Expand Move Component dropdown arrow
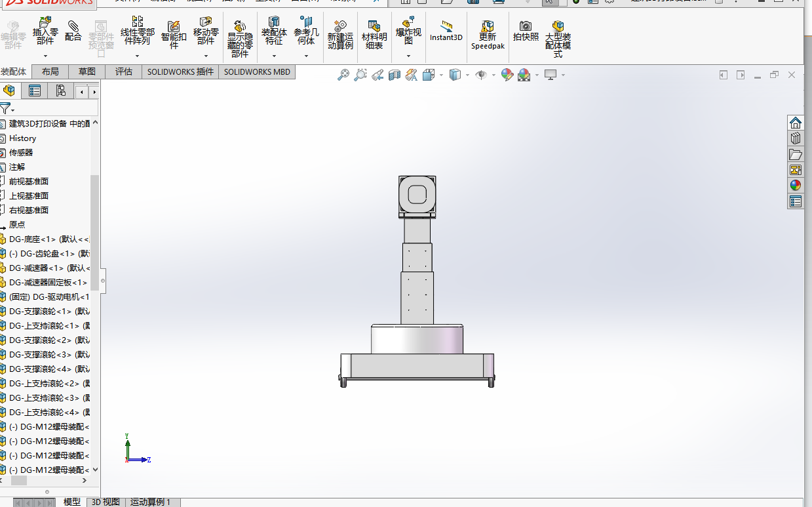The image size is (812, 507). click(206, 56)
